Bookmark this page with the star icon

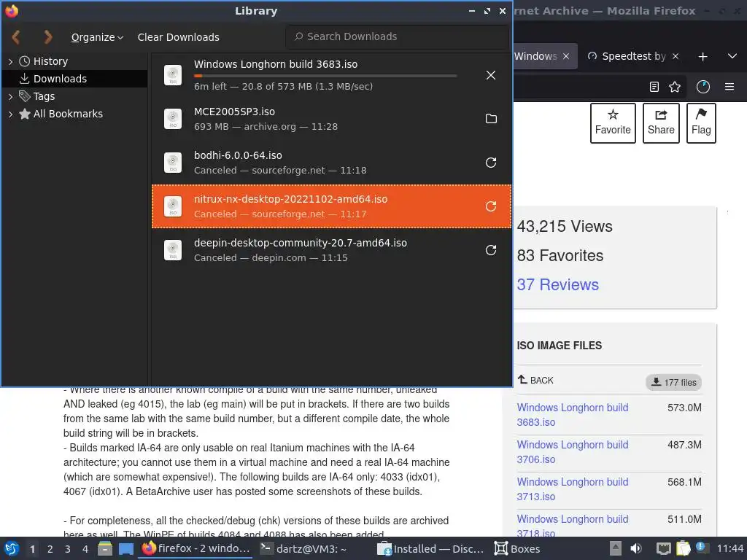[675, 87]
